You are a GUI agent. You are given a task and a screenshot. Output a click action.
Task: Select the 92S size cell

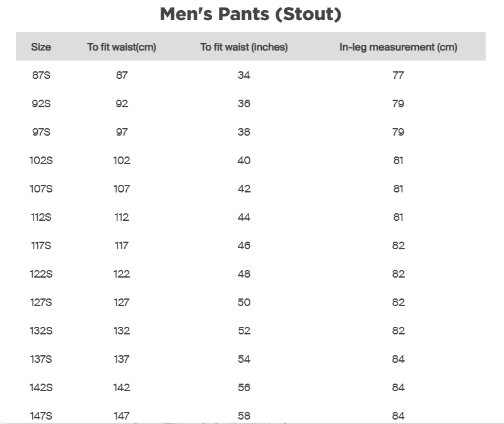41,104
